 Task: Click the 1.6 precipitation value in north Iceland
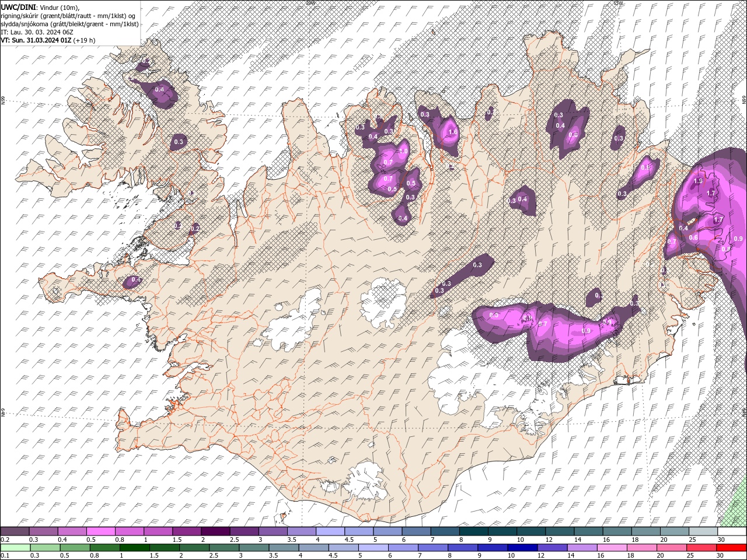coord(453,132)
